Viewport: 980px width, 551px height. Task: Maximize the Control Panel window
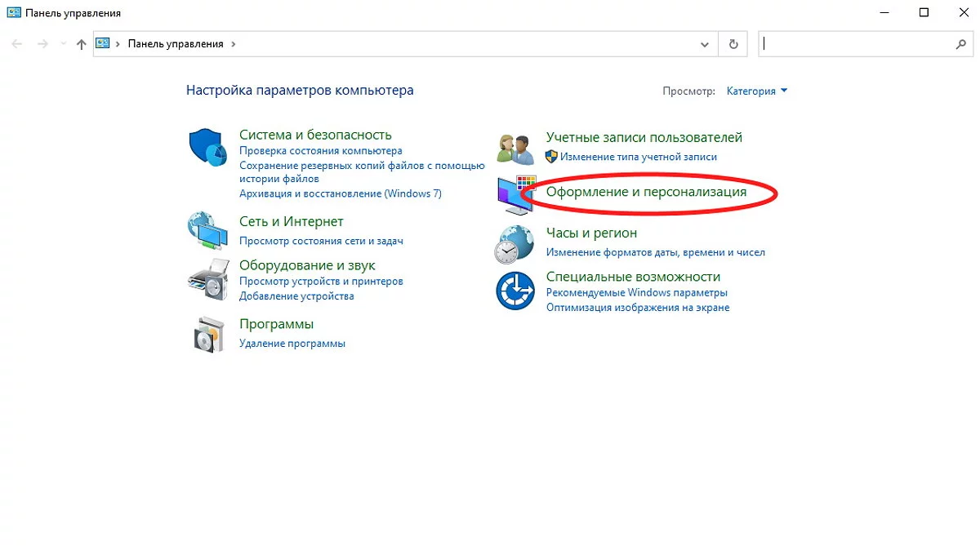[x=924, y=12]
